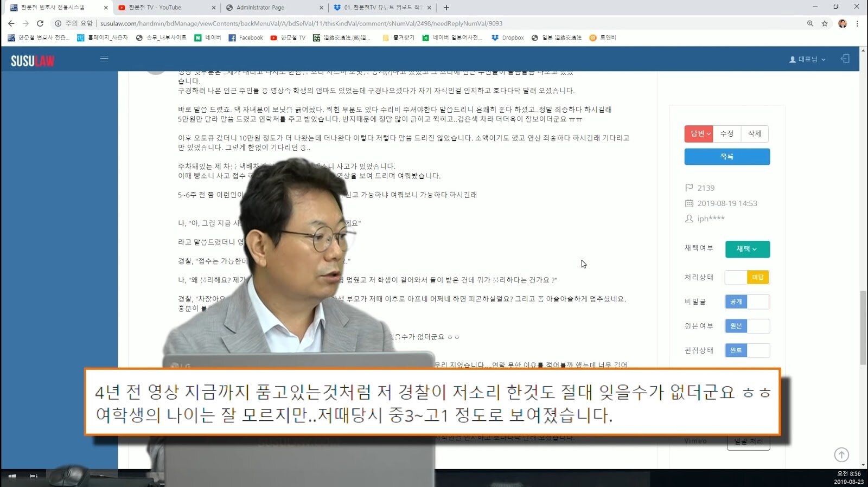
Task: Expand the 대표님 user menu
Action: pyautogui.click(x=807, y=59)
